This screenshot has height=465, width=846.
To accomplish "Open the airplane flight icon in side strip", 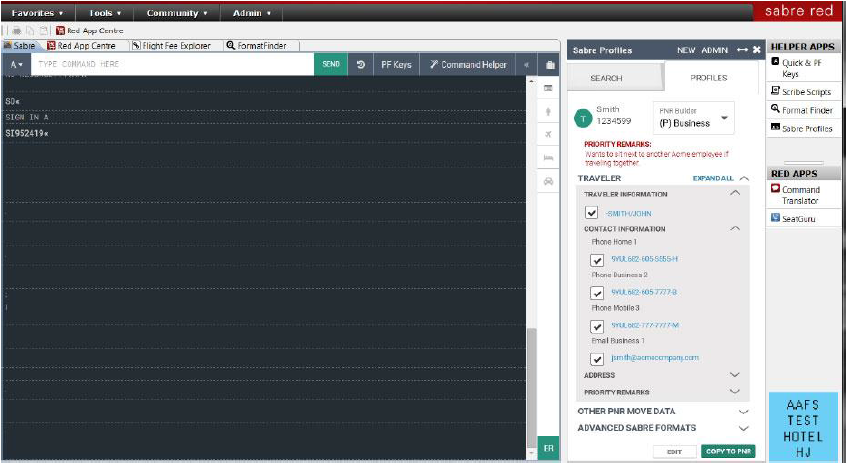I will (548, 134).
